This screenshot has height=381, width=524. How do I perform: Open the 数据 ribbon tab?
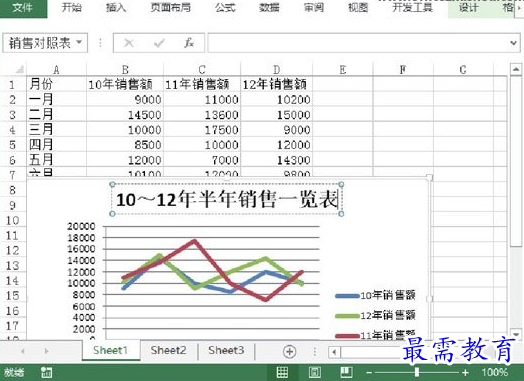[269, 7]
